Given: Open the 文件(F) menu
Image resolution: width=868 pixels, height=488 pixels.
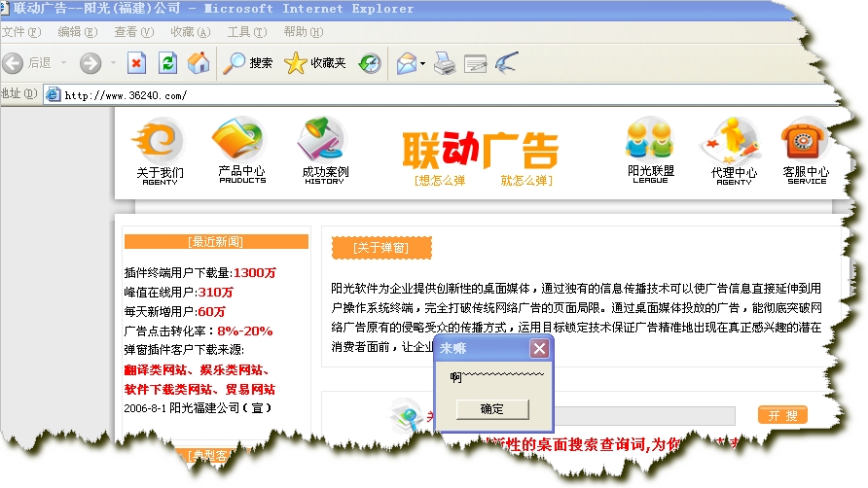Looking at the screenshot, I should (21, 32).
